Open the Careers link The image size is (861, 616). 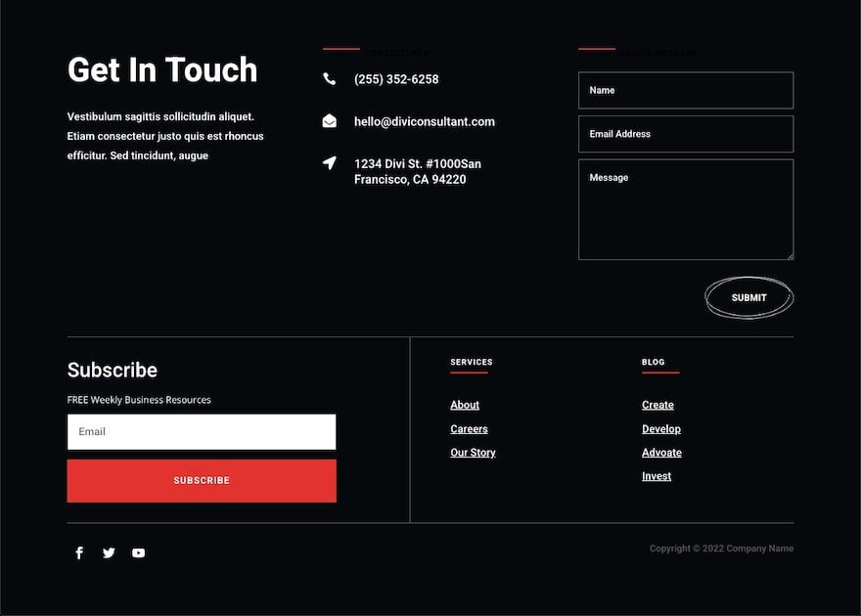[x=469, y=429]
